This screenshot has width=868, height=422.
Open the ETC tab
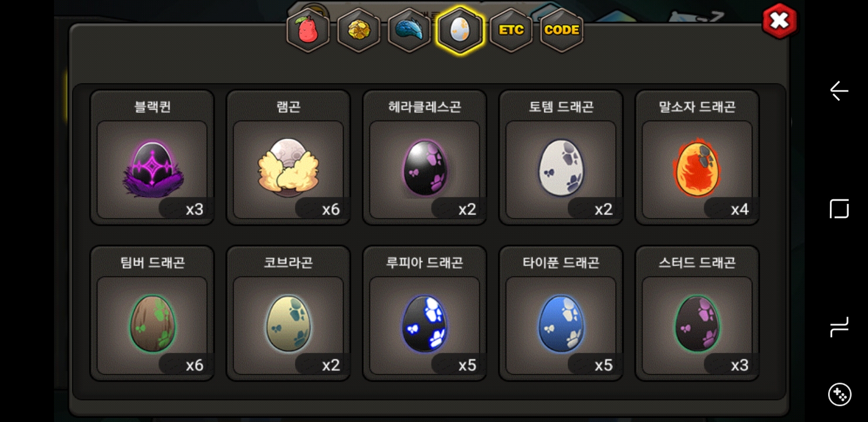coord(511,30)
